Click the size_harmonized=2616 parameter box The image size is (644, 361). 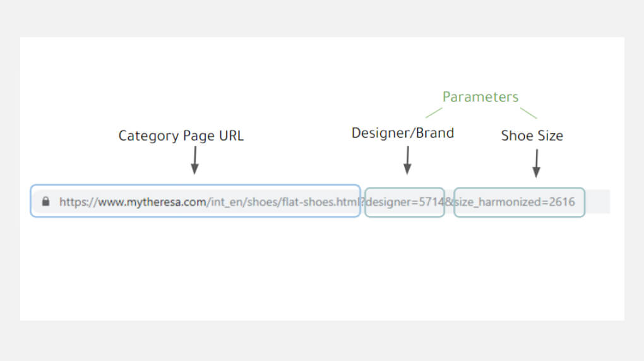coord(519,202)
